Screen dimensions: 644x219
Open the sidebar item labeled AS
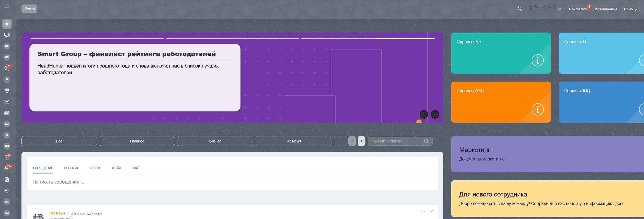coord(7,202)
